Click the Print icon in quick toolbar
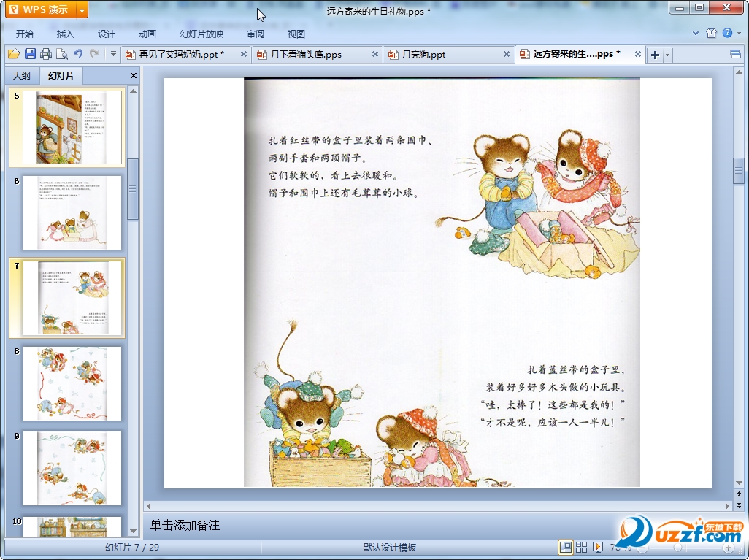Image resolution: width=749 pixels, height=560 pixels. pos(46,54)
